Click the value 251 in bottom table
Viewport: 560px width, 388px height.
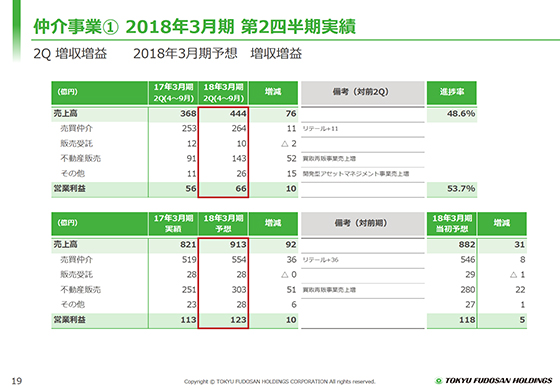[189, 289]
